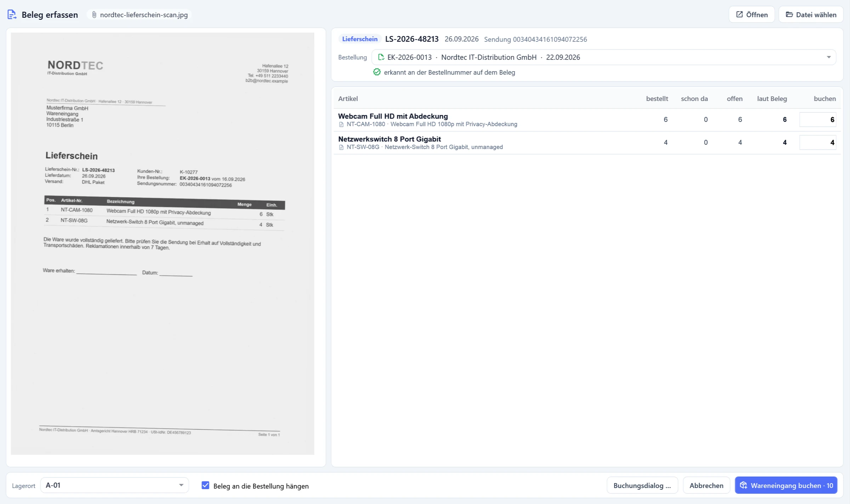
Task: Click the date 26.09.2026 in the header
Action: pos(461,39)
